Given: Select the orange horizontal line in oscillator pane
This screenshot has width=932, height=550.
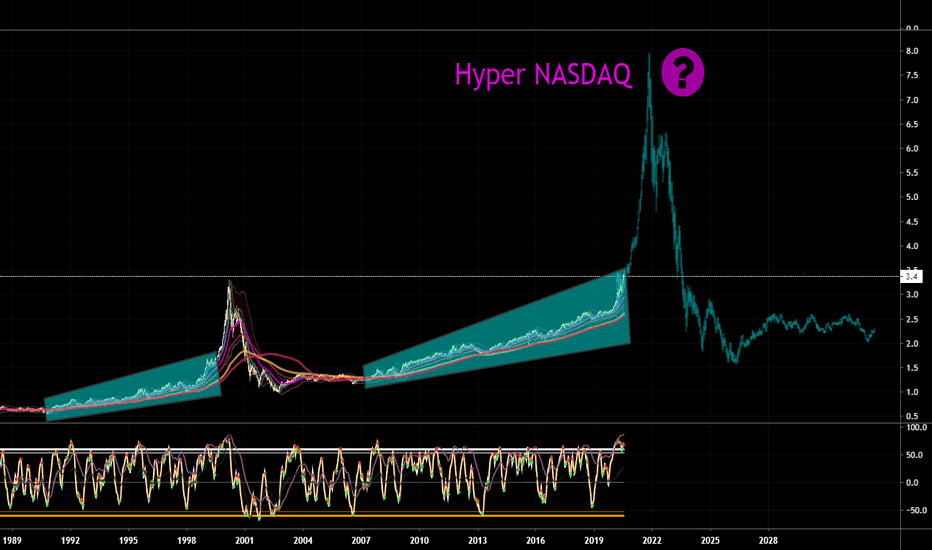Looking at the screenshot, I should click(312, 514).
